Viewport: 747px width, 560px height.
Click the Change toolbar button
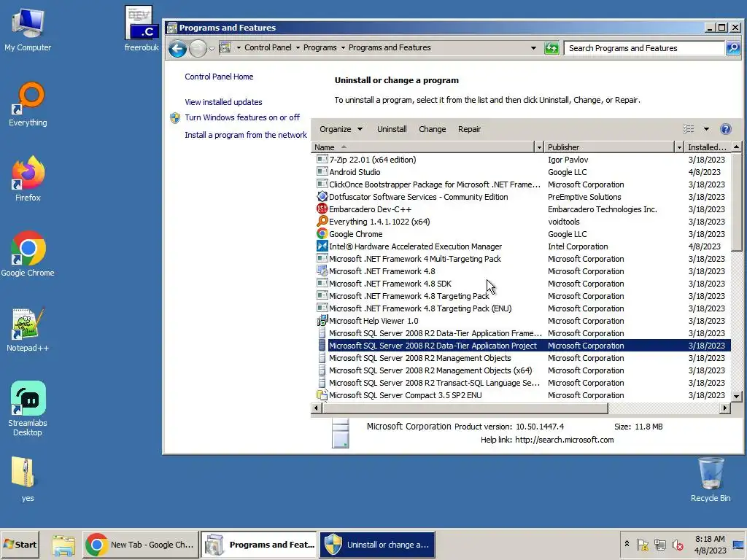[x=432, y=129]
